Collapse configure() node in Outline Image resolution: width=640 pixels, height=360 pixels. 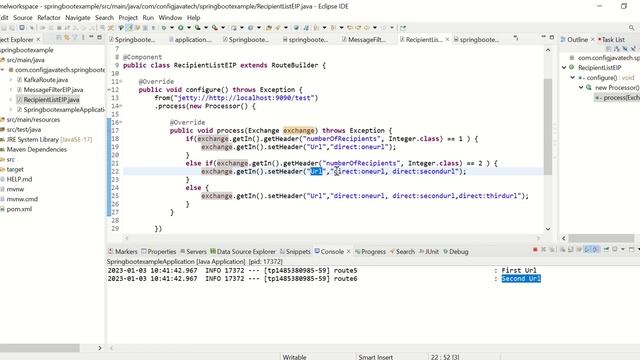[x=573, y=77]
